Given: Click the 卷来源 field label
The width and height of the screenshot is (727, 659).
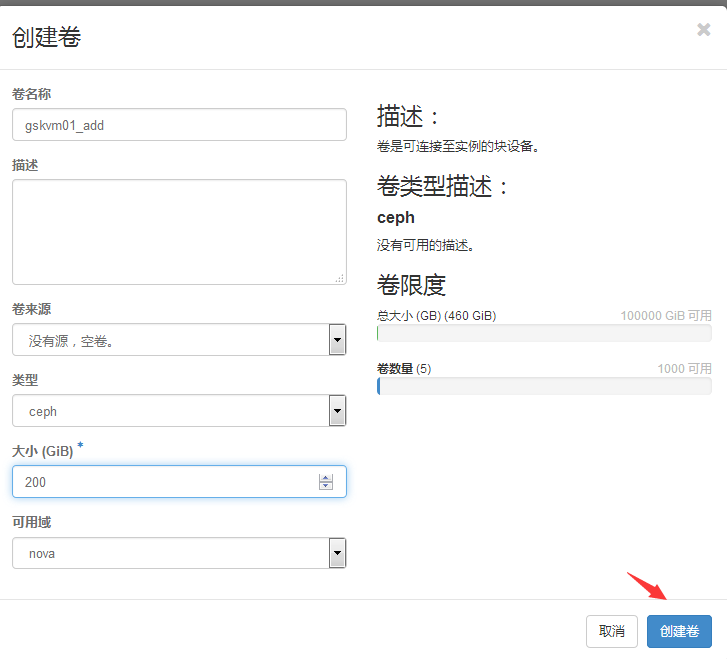Looking at the screenshot, I should click(32, 309).
